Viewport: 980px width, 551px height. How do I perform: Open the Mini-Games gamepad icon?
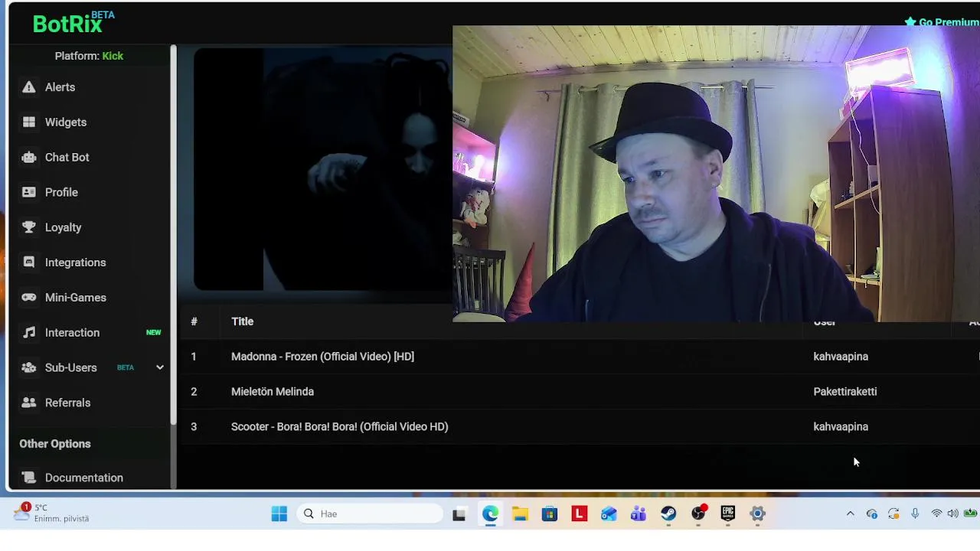29,298
